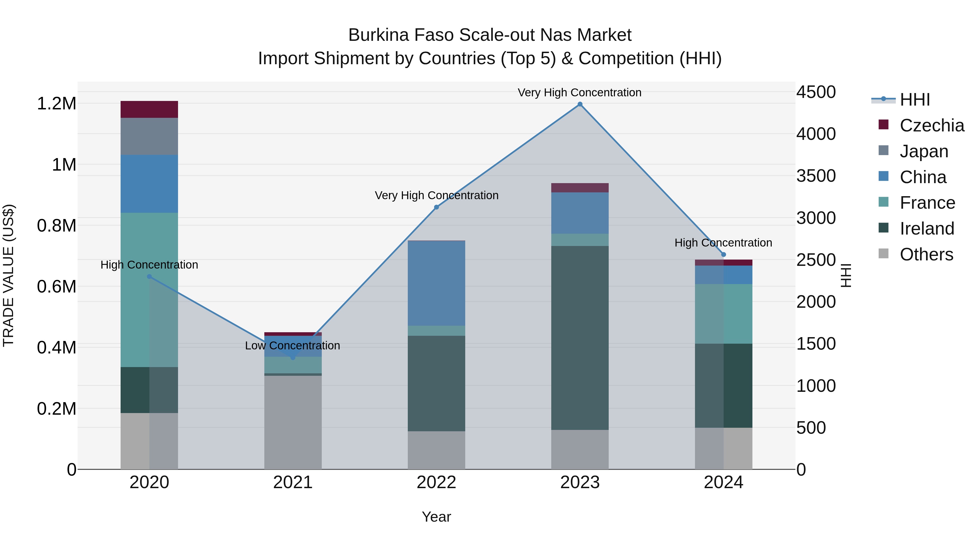980x551 pixels.
Task: Click the 2022 x-axis tick label
Action: pos(436,482)
